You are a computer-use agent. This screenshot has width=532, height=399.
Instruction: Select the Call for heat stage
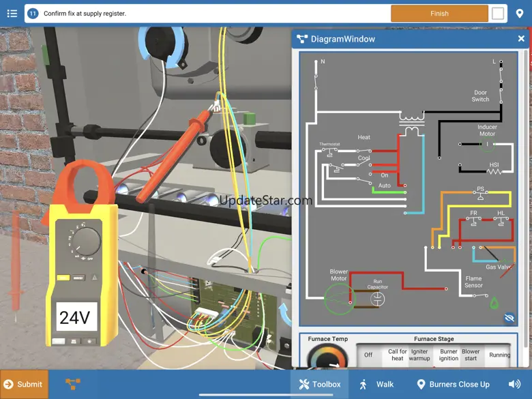tap(397, 355)
